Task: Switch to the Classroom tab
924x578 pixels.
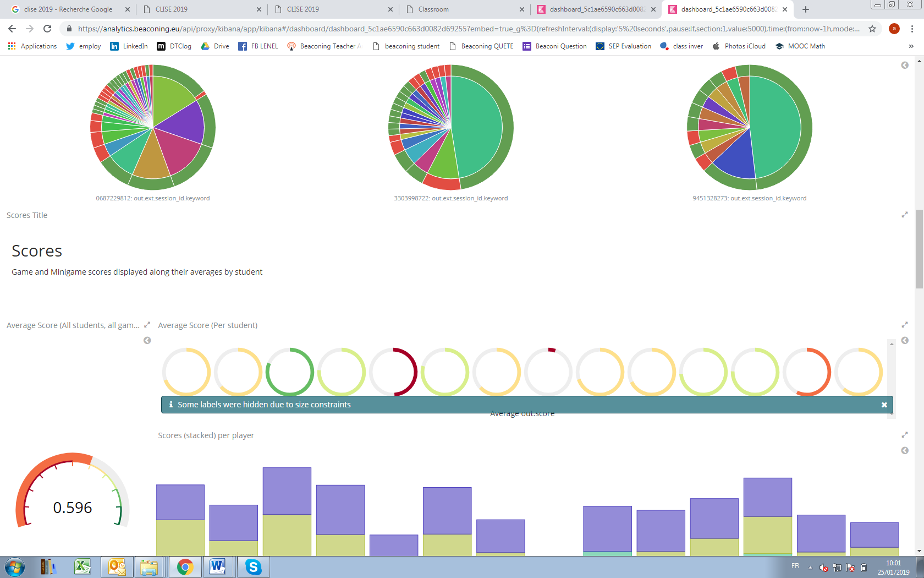Action: pyautogui.click(x=464, y=9)
